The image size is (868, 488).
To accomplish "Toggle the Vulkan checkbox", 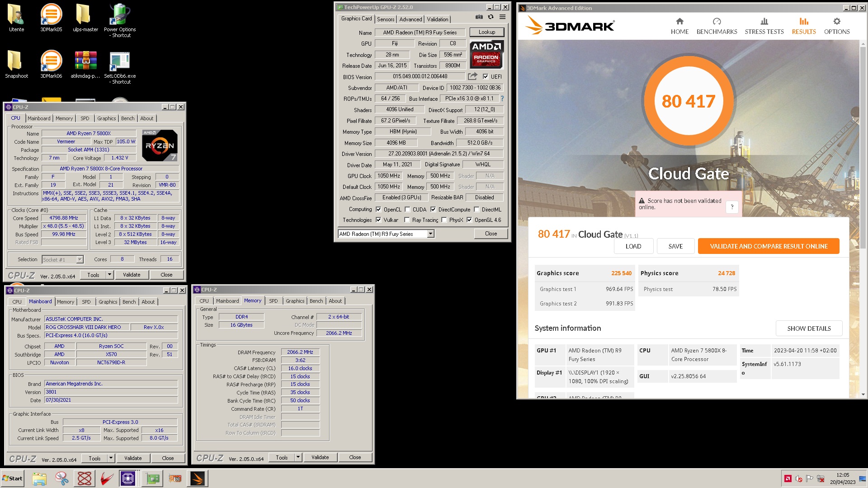I will point(378,220).
